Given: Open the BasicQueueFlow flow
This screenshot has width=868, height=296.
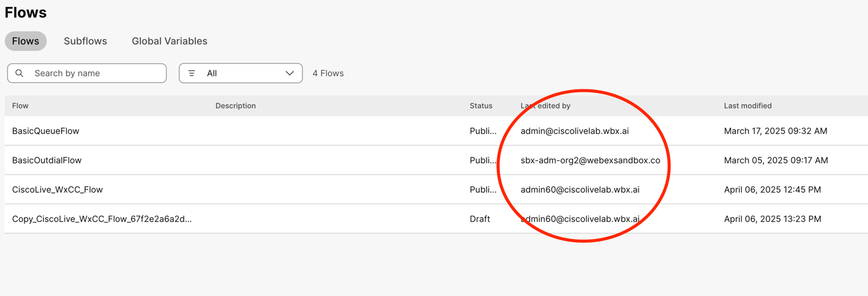Looking at the screenshot, I should pos(45,131).
